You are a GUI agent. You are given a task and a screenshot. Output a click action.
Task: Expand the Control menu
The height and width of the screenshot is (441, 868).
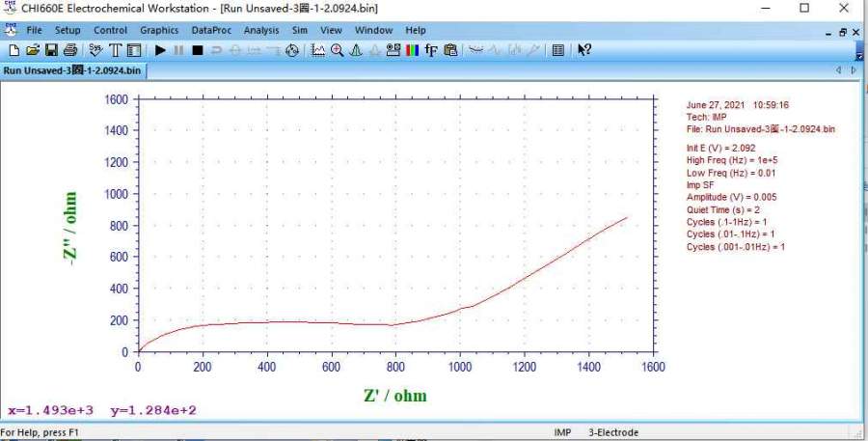(x=110, y=30)
